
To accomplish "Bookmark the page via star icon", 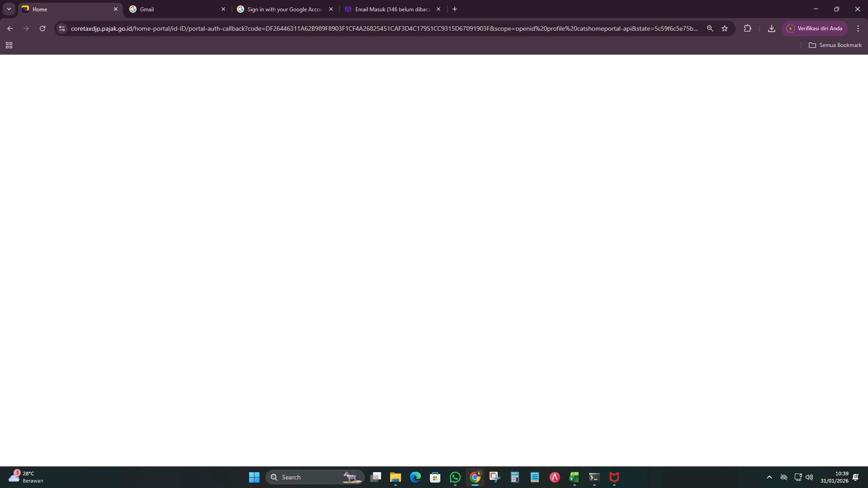I will (x=725, y=28).
